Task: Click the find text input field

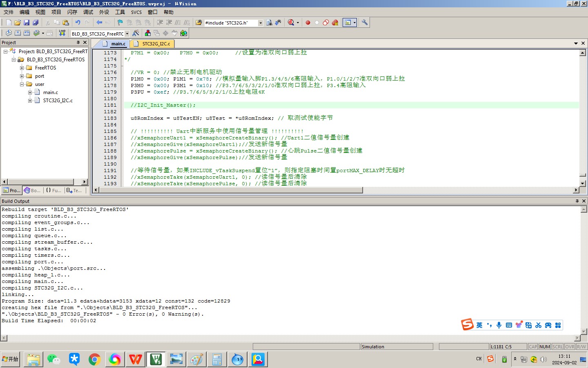Action: tap(231, 23)
